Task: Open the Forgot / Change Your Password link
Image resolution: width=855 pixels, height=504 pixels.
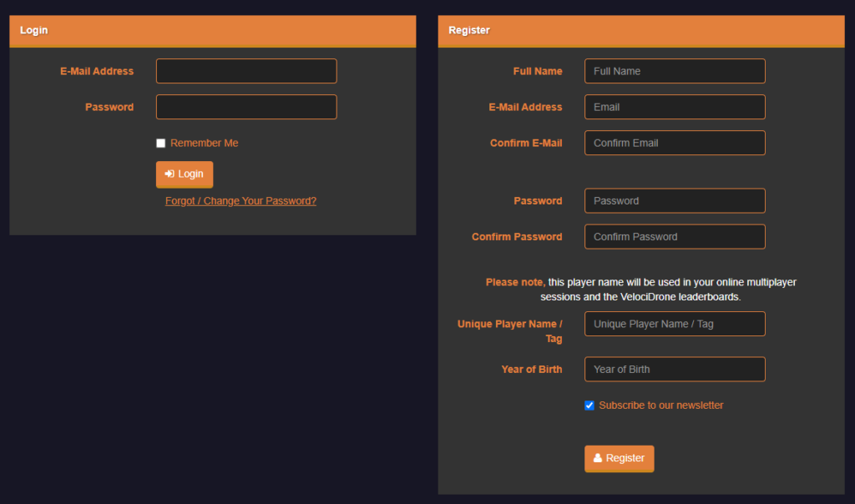Action: click(x=240, y=201)
